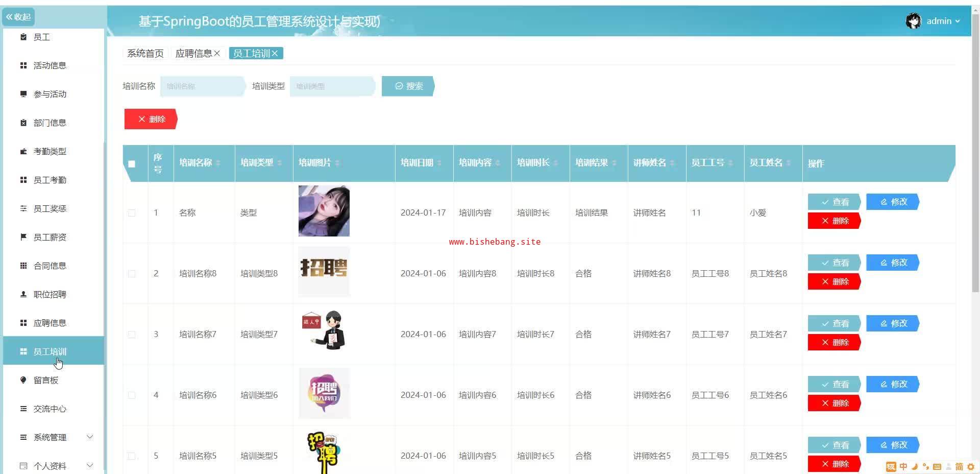Click 修改 for row 培训名称5

pyautogui.click(x=893, y=445)
